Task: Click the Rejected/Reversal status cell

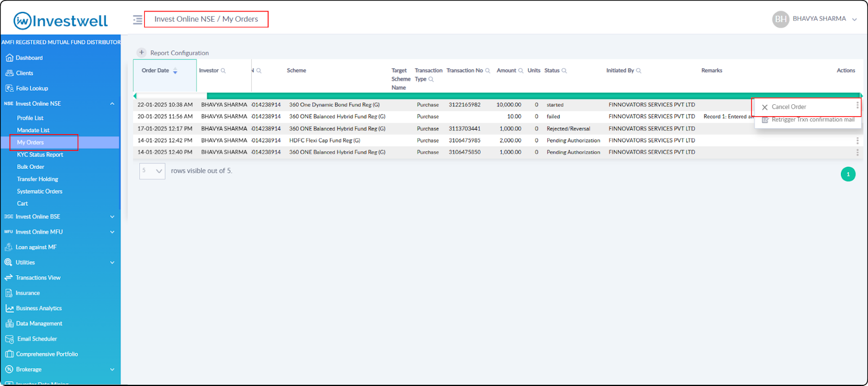Action: tap(568, 129)
